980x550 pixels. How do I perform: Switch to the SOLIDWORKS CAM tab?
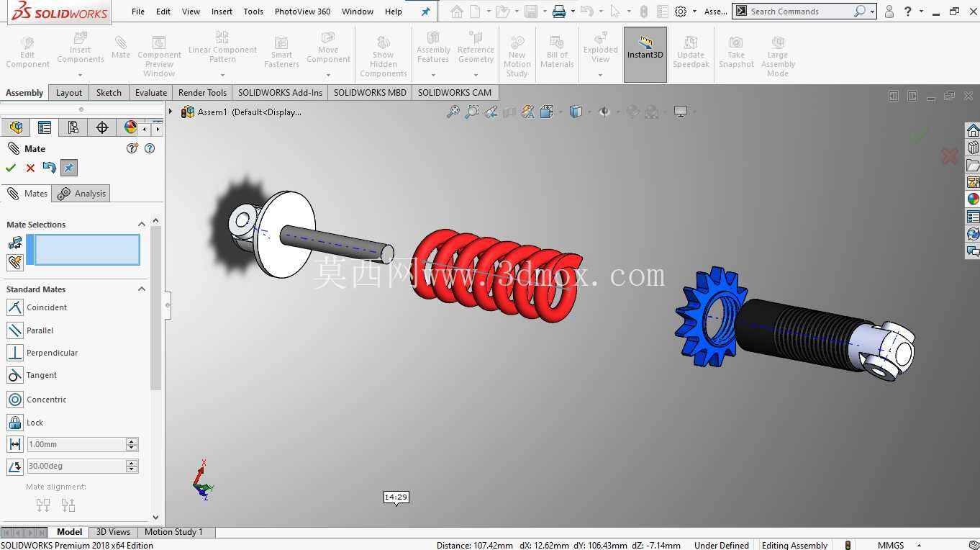click(455, 92)
